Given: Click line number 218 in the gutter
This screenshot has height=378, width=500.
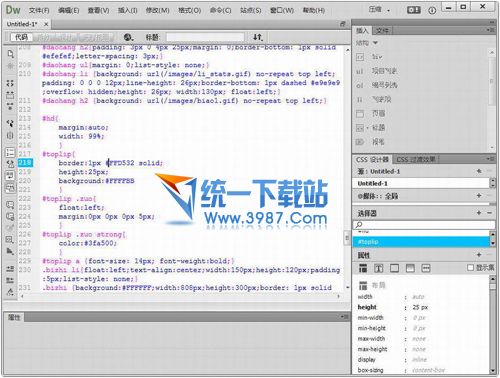Looking at the screenshot, I should pos(25,162).
